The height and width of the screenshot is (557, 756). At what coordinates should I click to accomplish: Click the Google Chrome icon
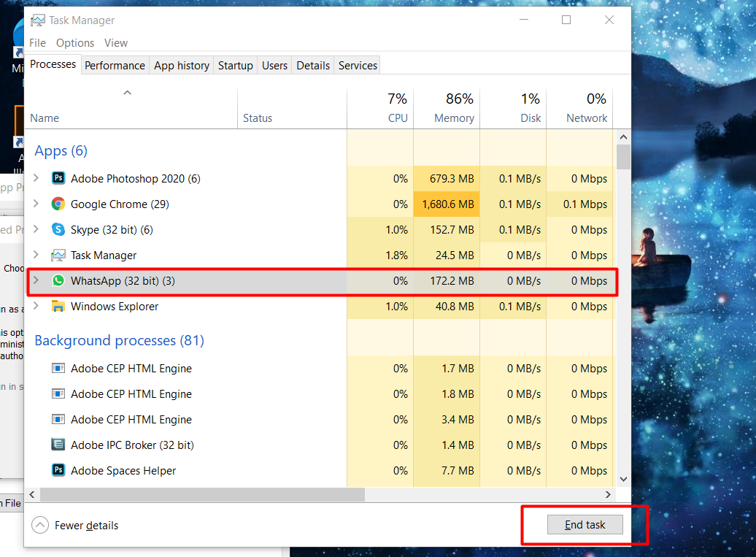click(x=58, y=204)
